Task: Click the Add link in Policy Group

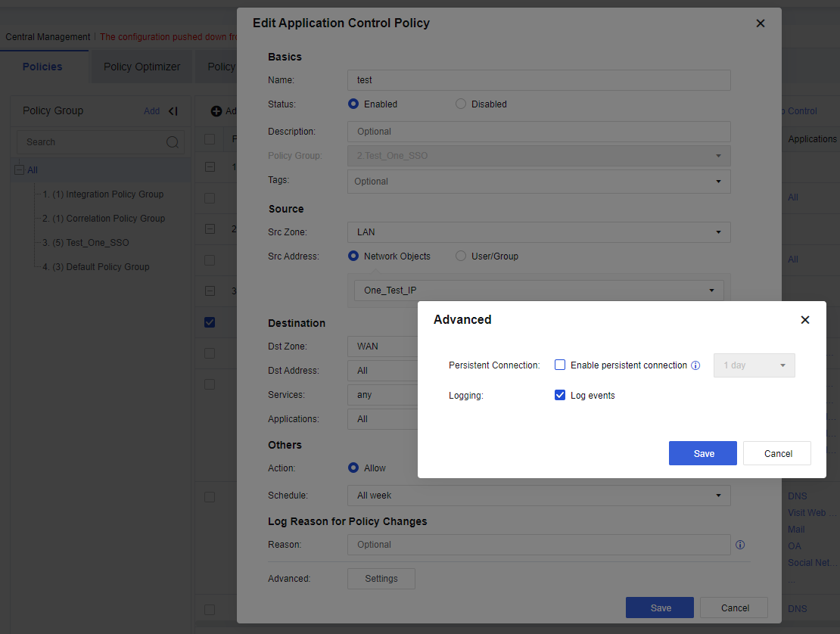Action: pos(151,111)
